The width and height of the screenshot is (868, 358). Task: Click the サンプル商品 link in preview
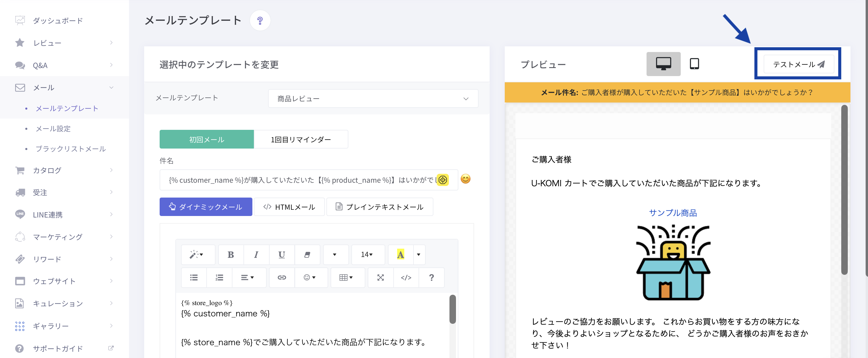coord(673,212)
